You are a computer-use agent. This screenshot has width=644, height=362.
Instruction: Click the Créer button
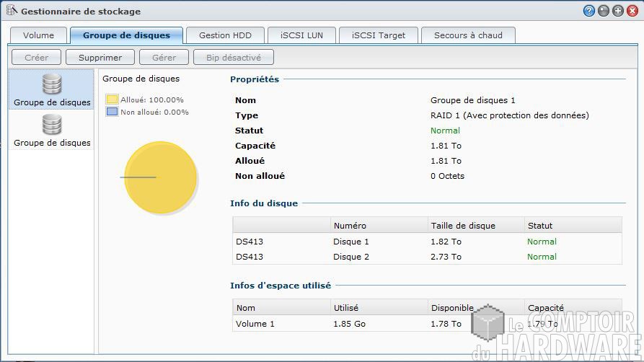[x=36, y=58]
